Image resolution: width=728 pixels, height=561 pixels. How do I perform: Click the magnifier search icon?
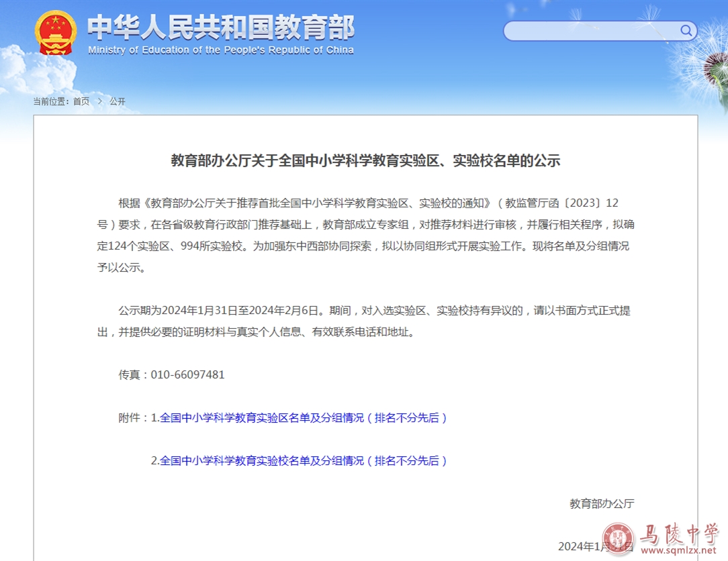(686, 31)
